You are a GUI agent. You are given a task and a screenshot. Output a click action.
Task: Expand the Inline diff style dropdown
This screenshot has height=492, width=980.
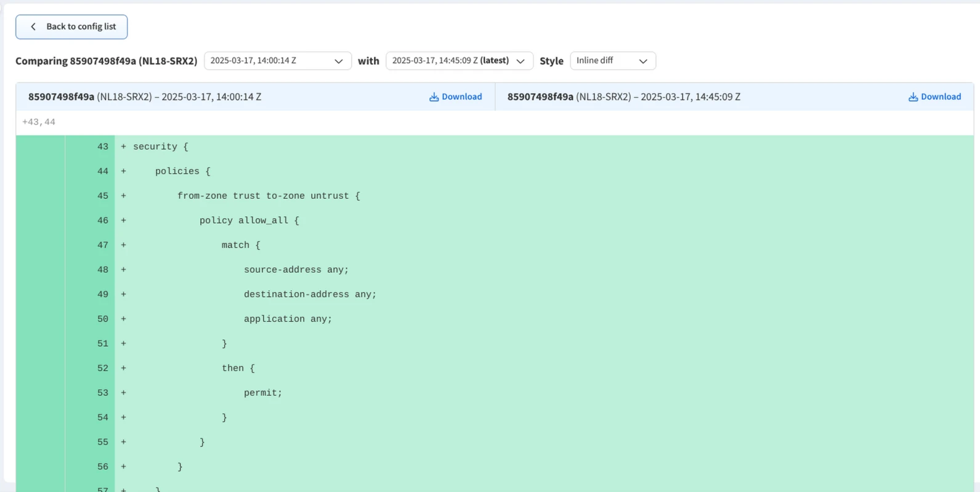pos(612,60)
